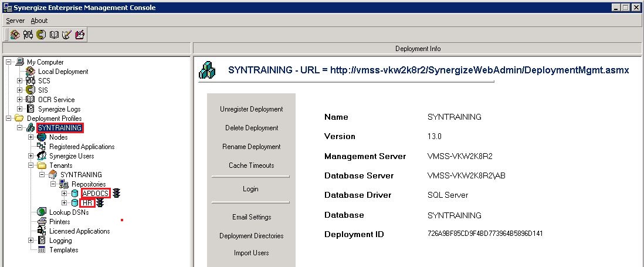Expand the Nodes branch
The image size is (644, 267).
31,137
